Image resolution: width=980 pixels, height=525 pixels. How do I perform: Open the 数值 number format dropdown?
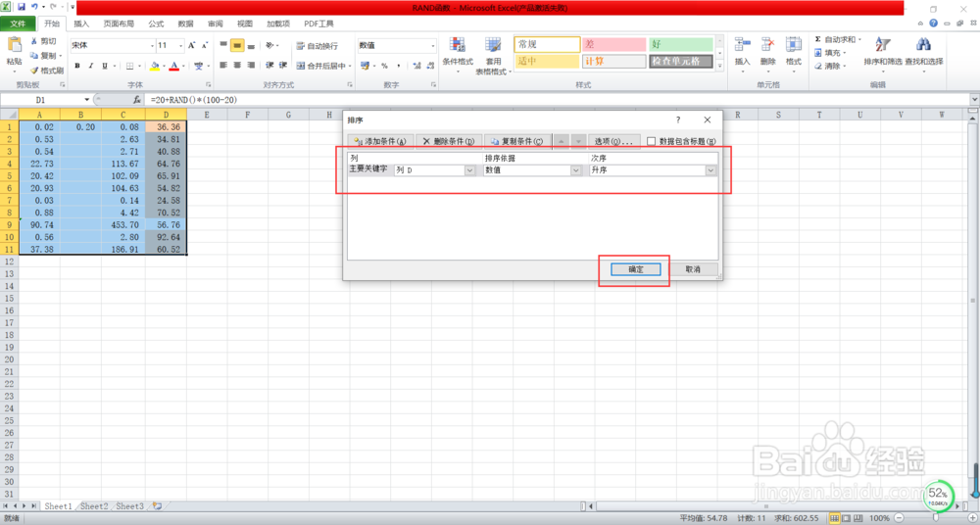[432, 46]
